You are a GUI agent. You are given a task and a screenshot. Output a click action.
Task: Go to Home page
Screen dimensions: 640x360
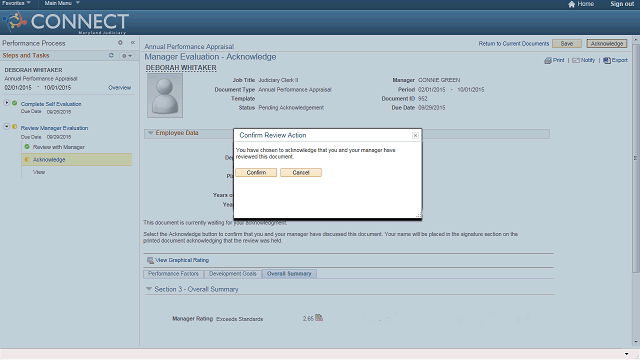585,4
